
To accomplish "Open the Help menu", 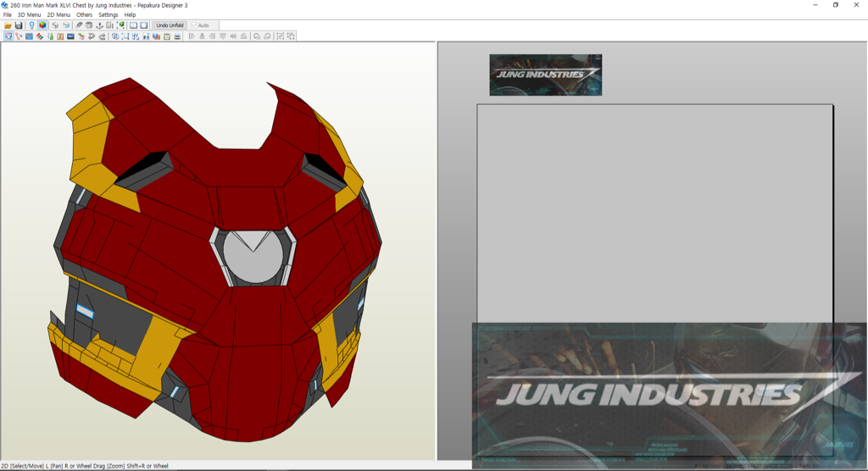I will click(x=130, y=15).
